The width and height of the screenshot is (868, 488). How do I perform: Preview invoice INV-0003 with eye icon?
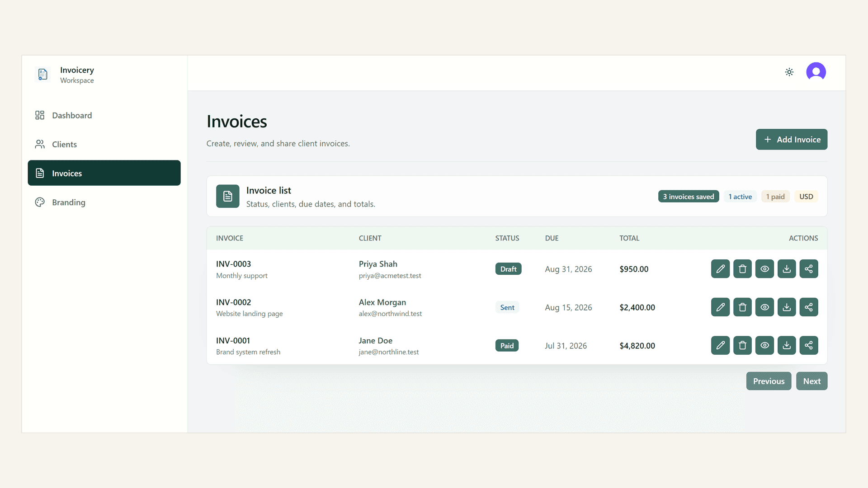(x=764, y=269)
